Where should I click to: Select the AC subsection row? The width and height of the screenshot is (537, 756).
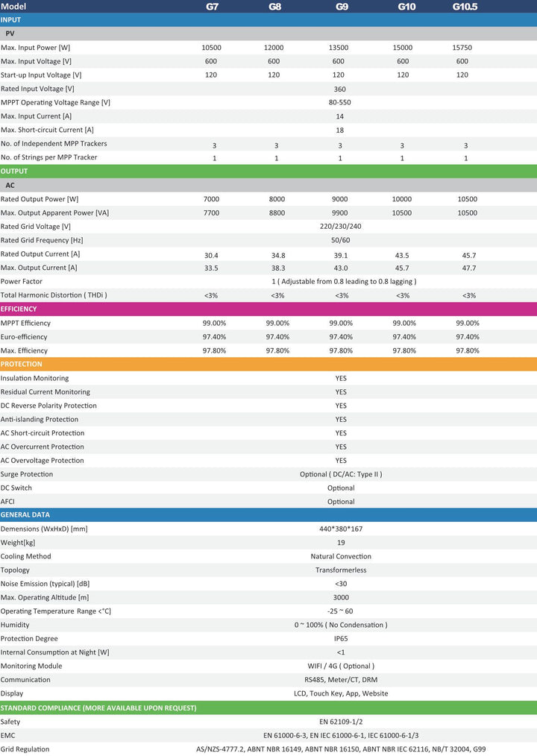pos(268,185)
